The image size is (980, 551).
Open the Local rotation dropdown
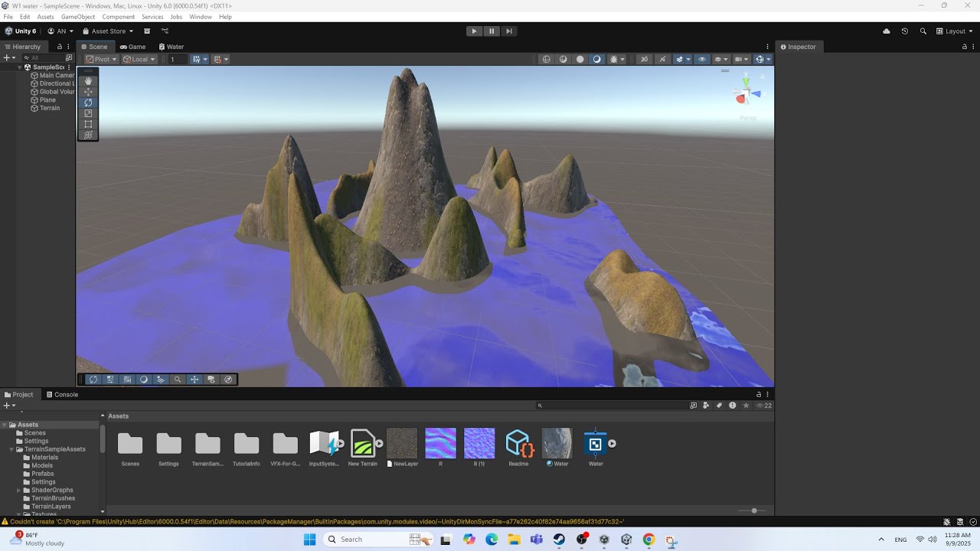point(139,59)
